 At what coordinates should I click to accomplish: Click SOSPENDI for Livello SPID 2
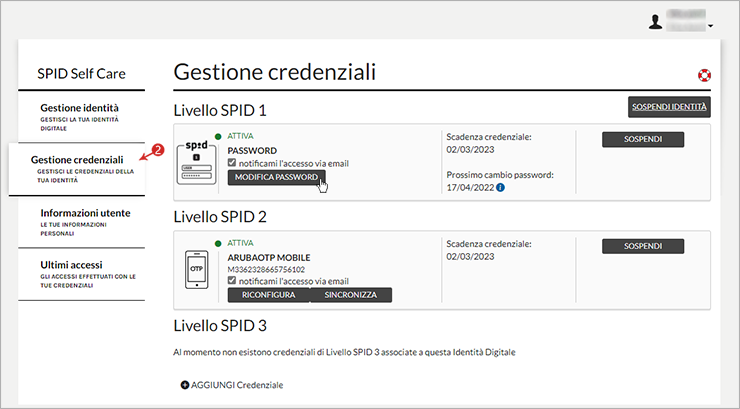click(x=643, y=246)
